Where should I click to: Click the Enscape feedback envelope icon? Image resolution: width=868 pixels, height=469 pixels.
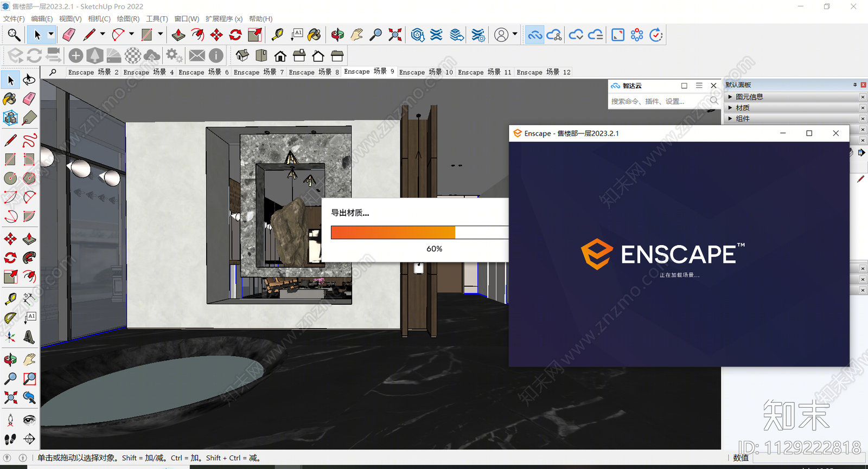tap(197, 55)
